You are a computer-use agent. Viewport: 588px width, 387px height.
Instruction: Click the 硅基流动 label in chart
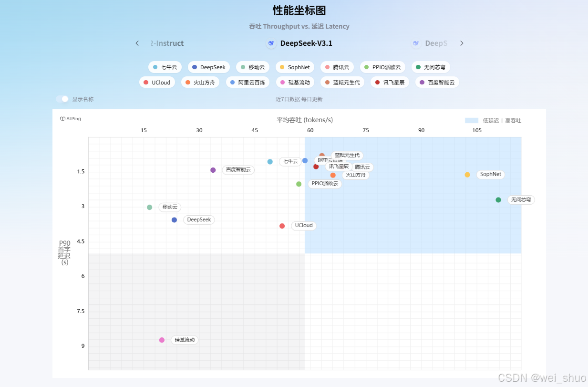point(185,340)
